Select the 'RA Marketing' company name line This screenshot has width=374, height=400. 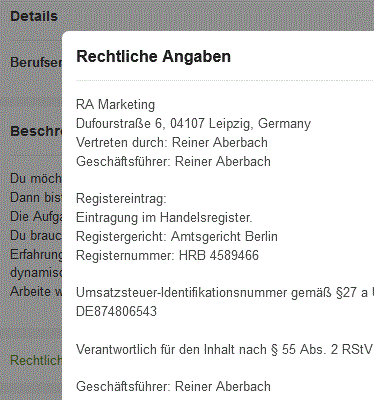[x=115, y=104]
